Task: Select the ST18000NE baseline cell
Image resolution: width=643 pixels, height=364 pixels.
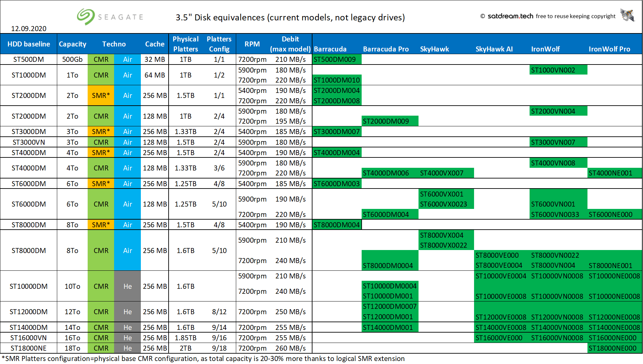Action: click(29, 348)
